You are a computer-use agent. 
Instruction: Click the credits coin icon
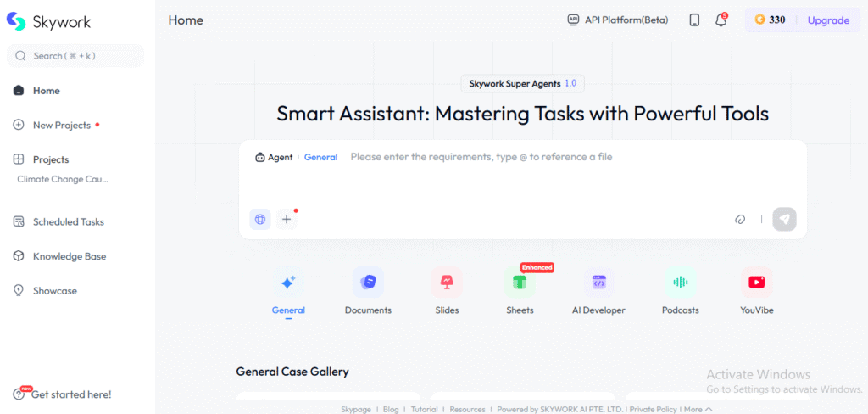[759, 20]
